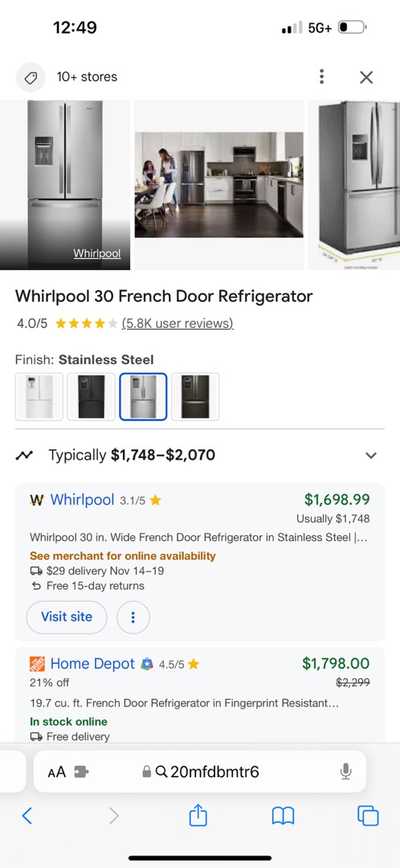Select the black finish swatch
This screenshot has height=868, width=400.
(92, 397)
